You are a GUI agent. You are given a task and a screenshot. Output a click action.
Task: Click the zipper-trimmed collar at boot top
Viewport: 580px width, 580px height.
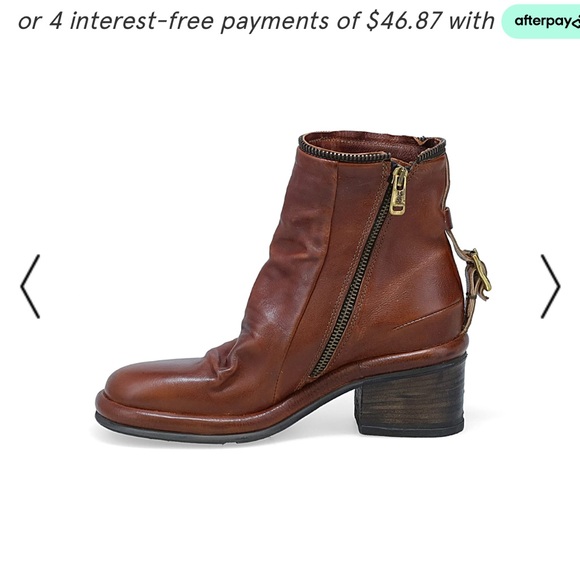[x=372, y=150]
